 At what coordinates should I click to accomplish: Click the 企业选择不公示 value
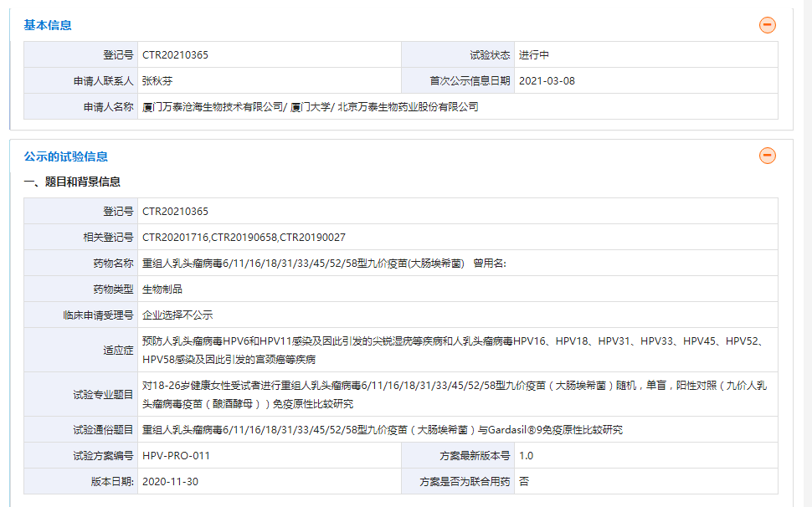[177, 315]
